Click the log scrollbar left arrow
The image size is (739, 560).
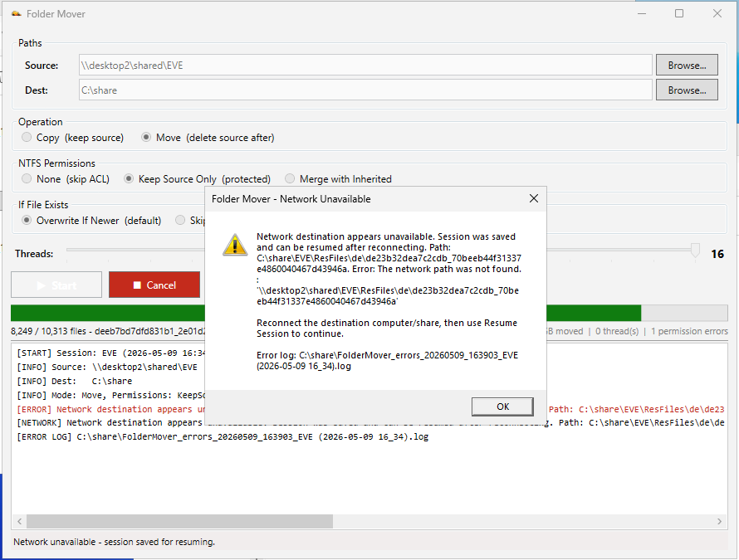pyautogui.click(x=19, y=521)
